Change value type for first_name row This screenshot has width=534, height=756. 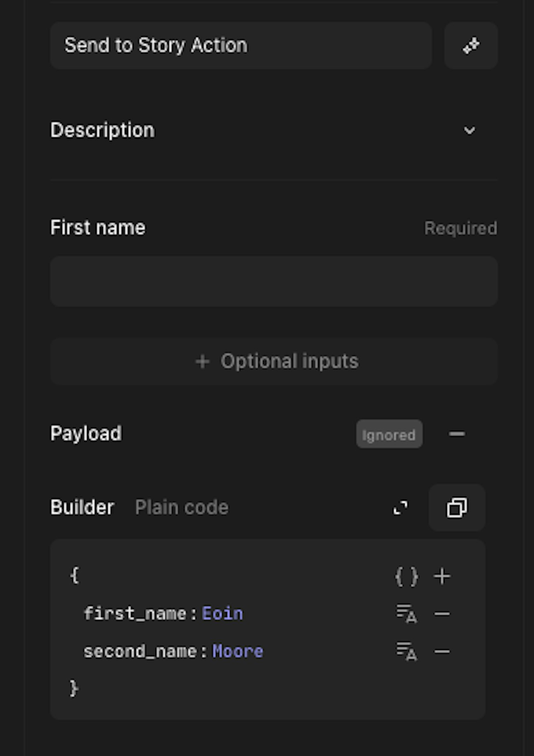coord(407,614)
